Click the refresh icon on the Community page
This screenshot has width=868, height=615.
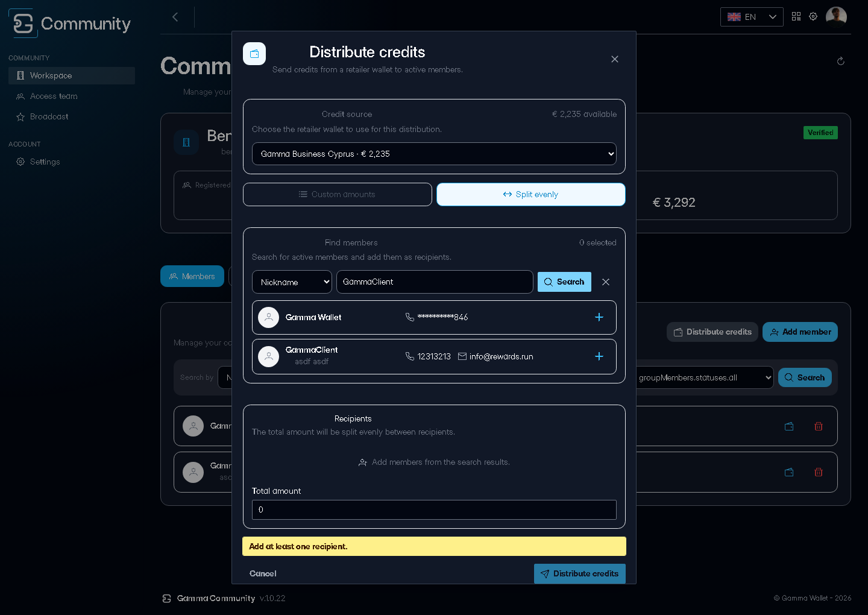tap(841, 61)
